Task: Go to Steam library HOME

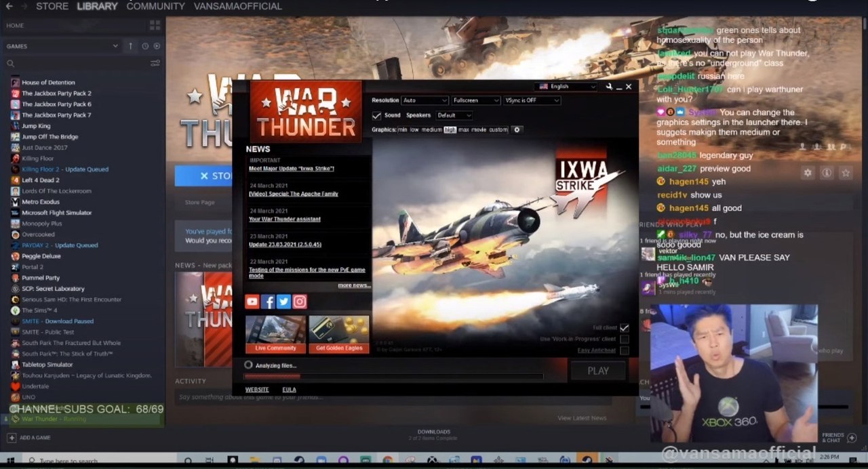Action: point(15,26)
